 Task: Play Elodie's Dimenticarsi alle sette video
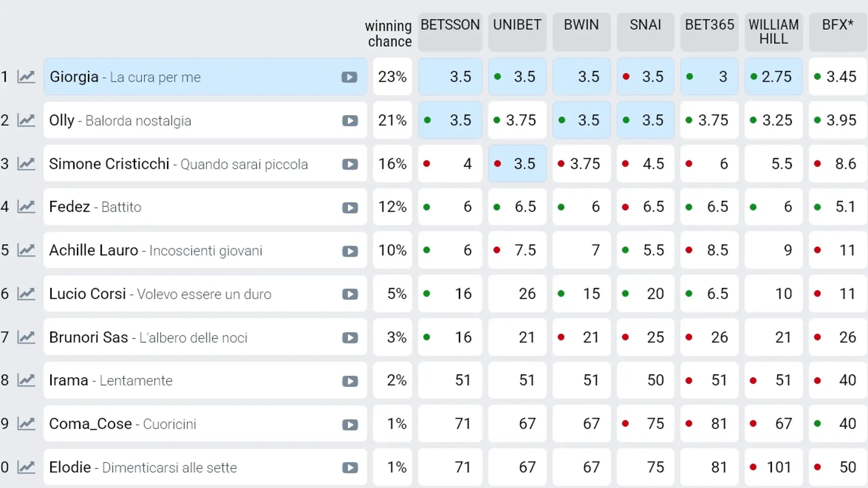pyautogui.click(x=350, y=468)
